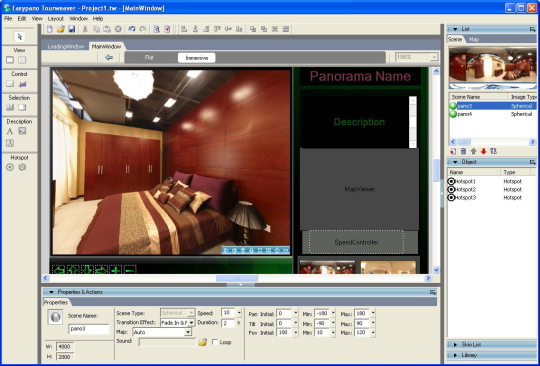Viewport: 540px width, 366px height.
Task: Save the project with the floppy disk icon
Action: coord(72,29)
